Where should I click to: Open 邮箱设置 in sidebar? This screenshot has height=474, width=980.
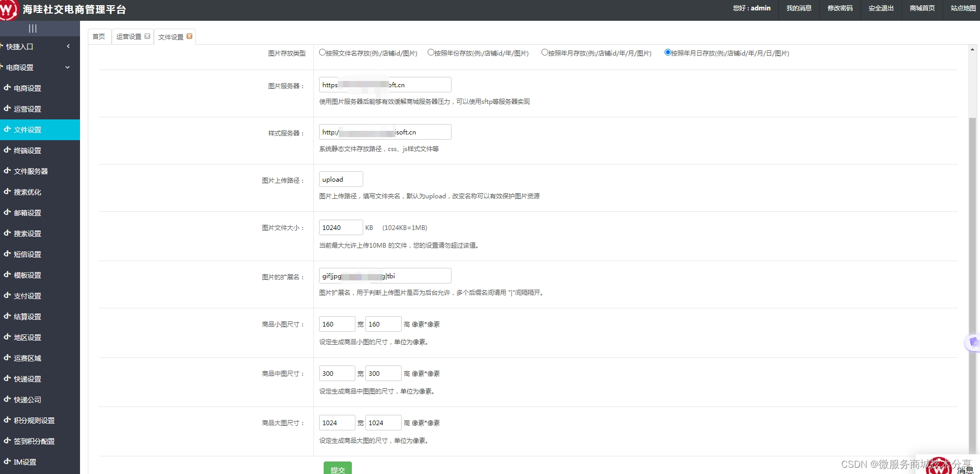40,213
